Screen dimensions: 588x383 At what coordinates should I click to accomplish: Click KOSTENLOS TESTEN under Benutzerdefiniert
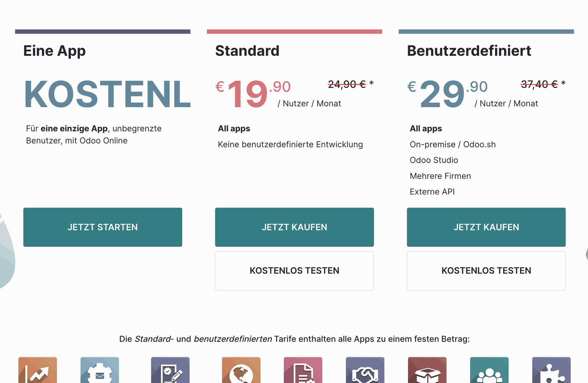486,271
